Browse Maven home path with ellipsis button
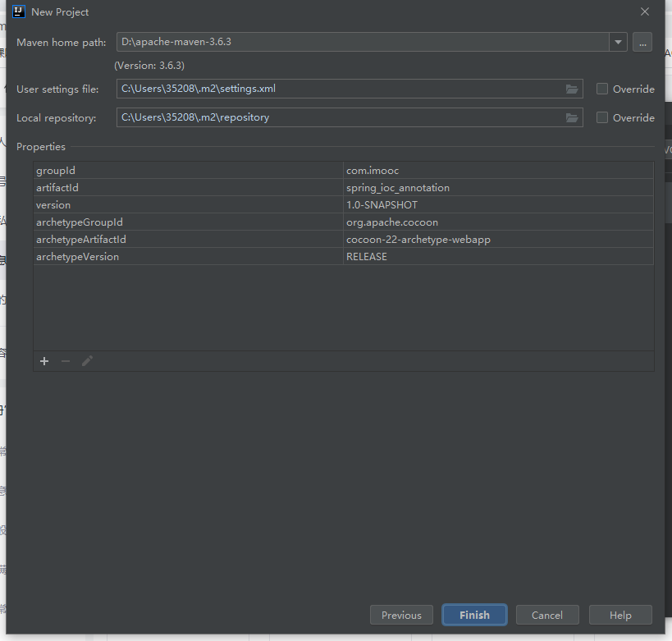Image resolution: width=672 pixels, height=641 pixels. tap(642, 42)
